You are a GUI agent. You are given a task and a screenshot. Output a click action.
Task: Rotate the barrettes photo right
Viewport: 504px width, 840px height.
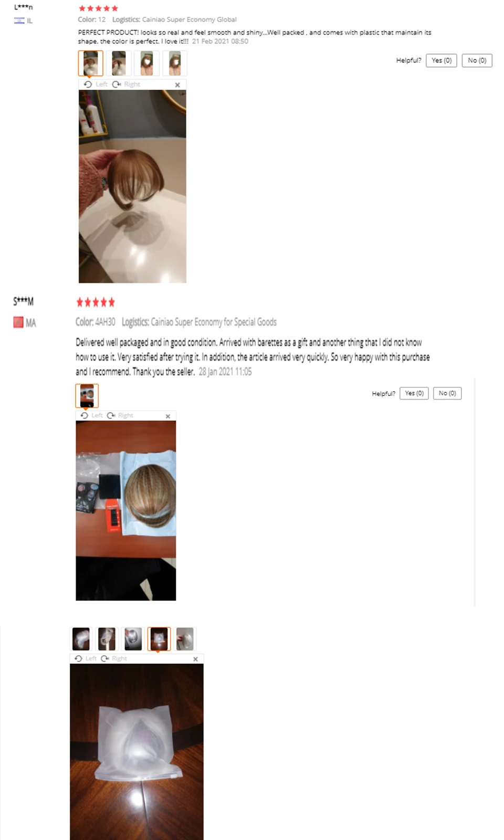tap(120, 415)
